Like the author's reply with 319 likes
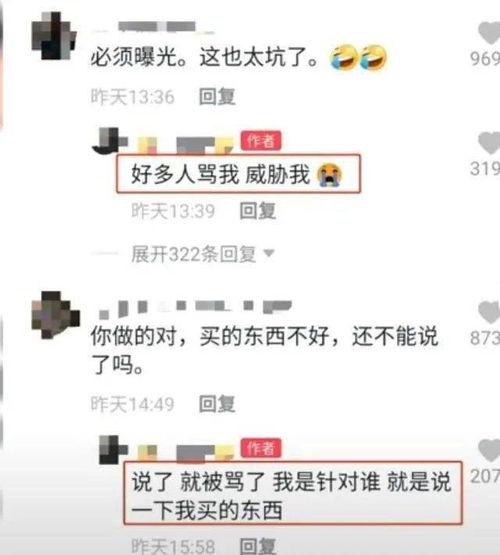 click(490, 143)
